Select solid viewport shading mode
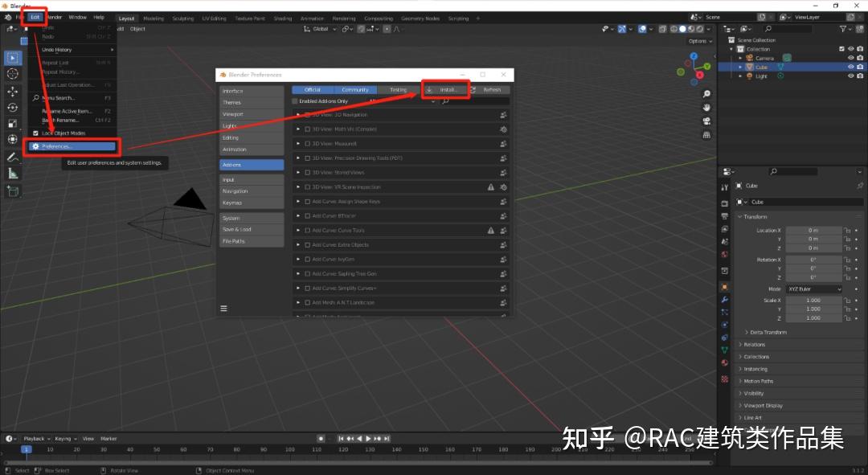The width and height of the screenshot is (868, 475). (682, 29)
